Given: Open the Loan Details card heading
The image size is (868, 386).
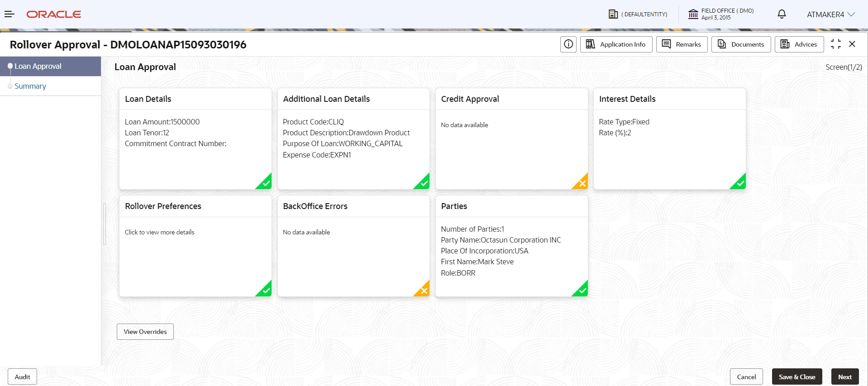Looking at the screenshot, I should [x=148, y=99].
